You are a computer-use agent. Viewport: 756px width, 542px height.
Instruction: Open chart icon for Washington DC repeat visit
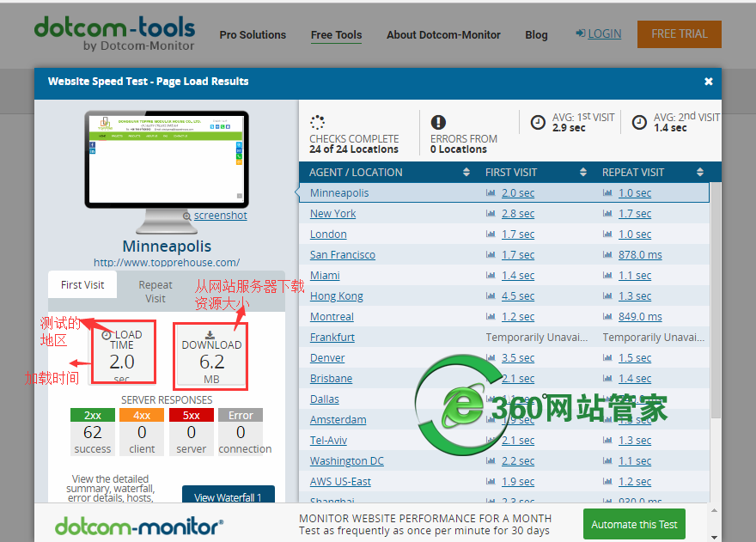click(607, 461)
